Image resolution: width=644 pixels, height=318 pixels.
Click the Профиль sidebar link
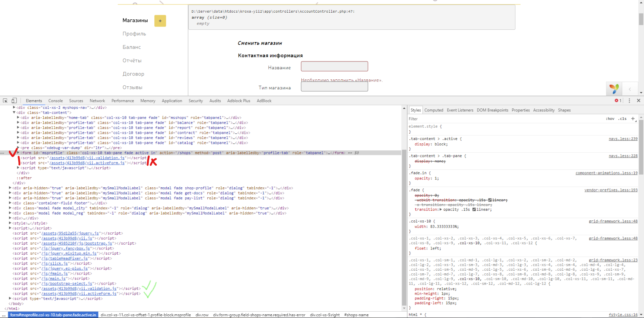pos(134,34)
